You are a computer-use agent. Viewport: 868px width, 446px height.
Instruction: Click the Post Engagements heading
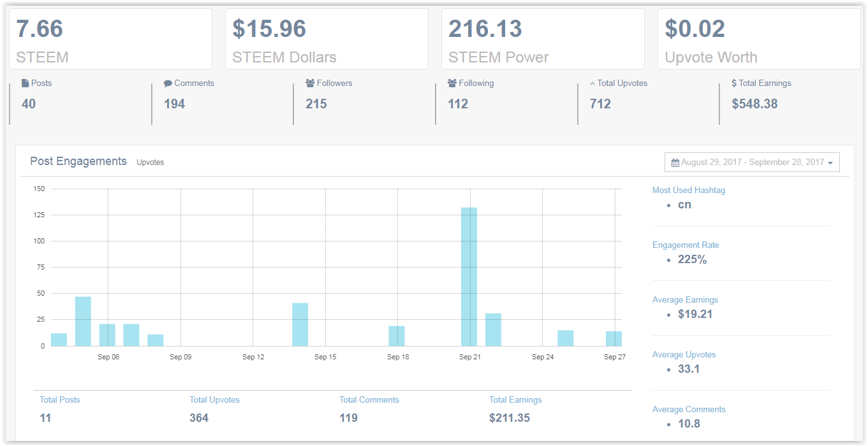click(x=78, y=161)
